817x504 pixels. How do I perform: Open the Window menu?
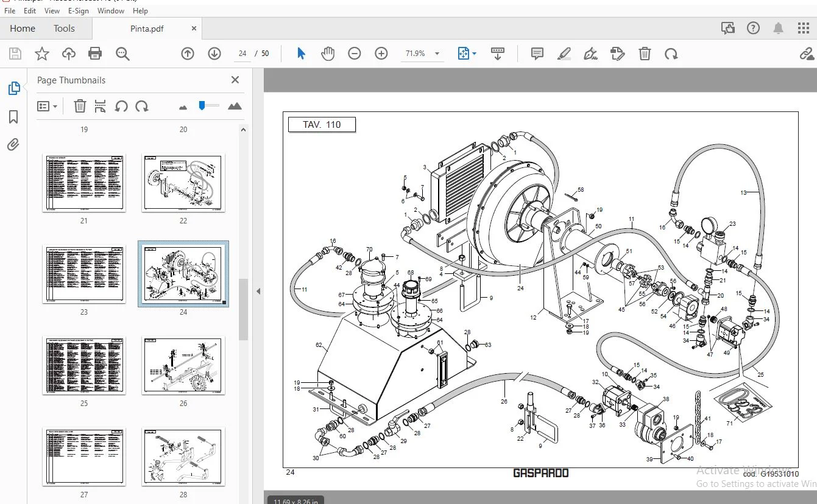[x=111, y=10]
